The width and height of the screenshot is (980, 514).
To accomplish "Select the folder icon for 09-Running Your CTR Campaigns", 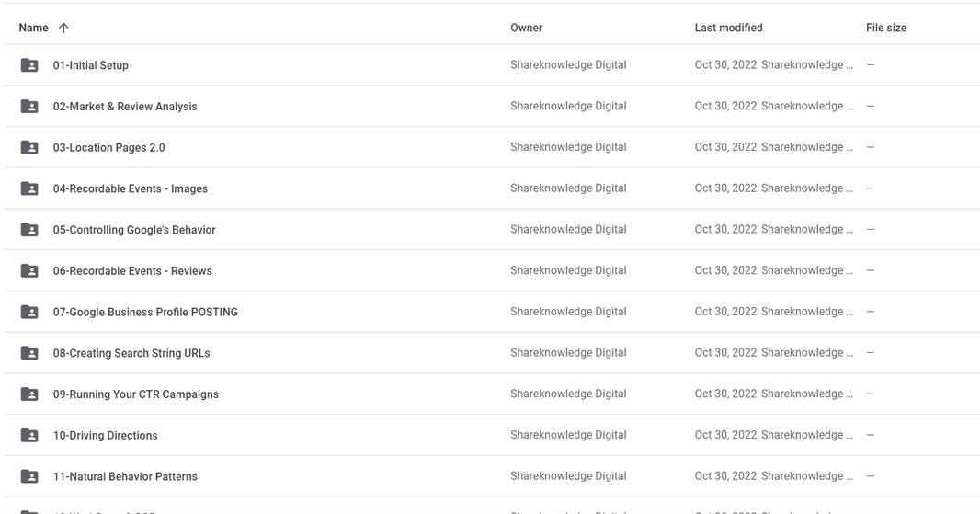I will click(29, 394).
